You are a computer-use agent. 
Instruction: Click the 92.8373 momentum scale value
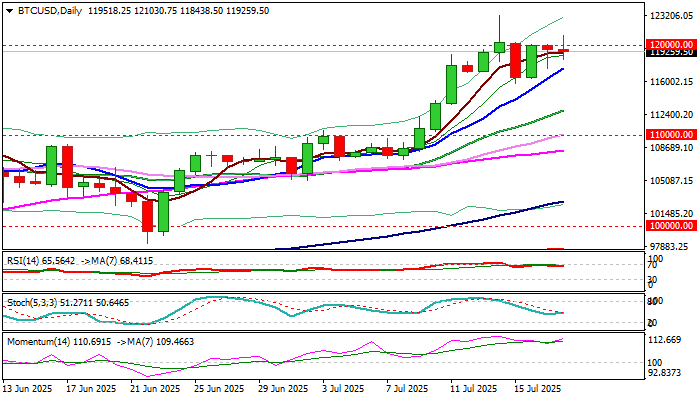[x=665, y=372]
